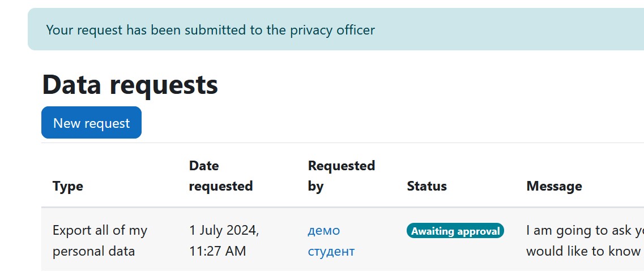This screenshot has width=644, height=276.
Task: Click the word "requested" in the Date requested header
Action: [220, 186]
